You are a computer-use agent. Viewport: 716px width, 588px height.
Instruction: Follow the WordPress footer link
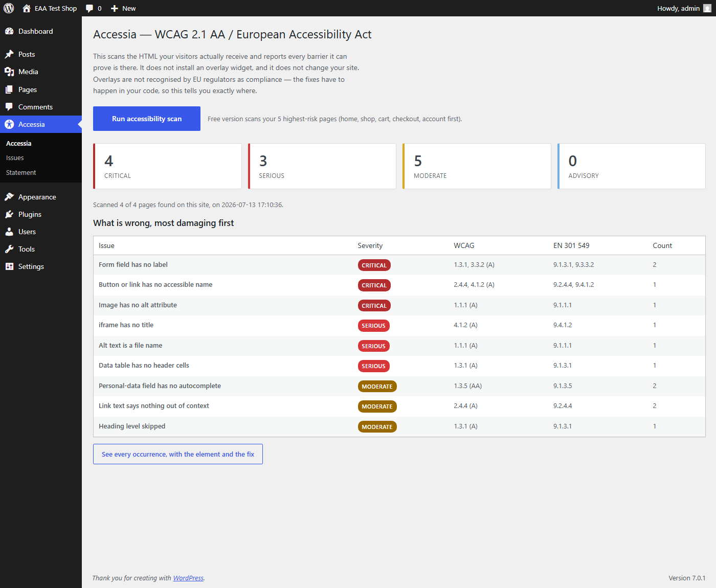point(188,578)
